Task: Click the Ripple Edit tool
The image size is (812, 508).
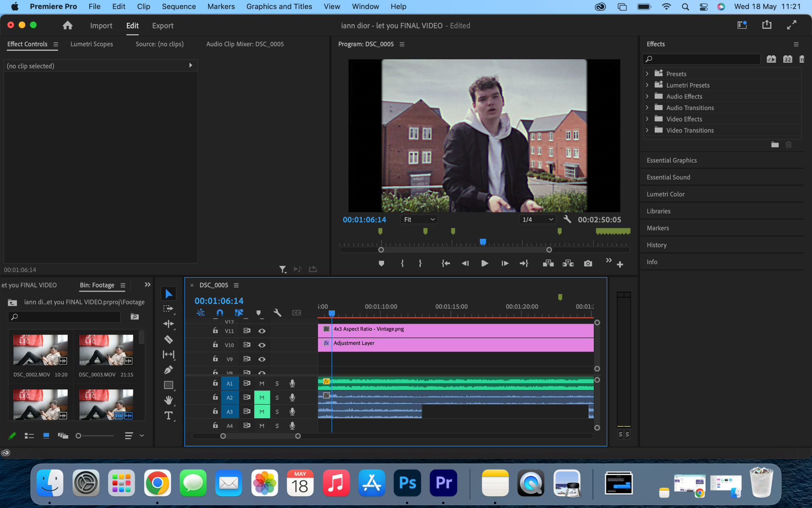Action: (x=168, y=324)
